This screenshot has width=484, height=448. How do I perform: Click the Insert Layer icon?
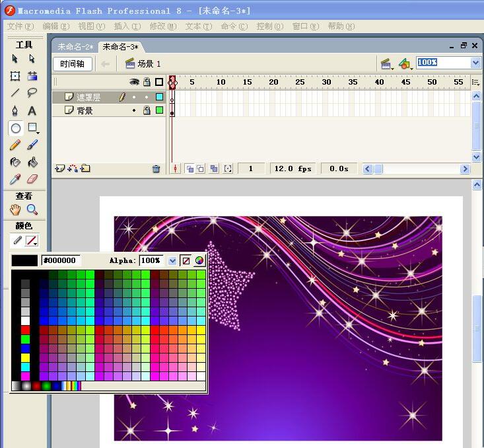pyautogui.click(x=59, y=168)
